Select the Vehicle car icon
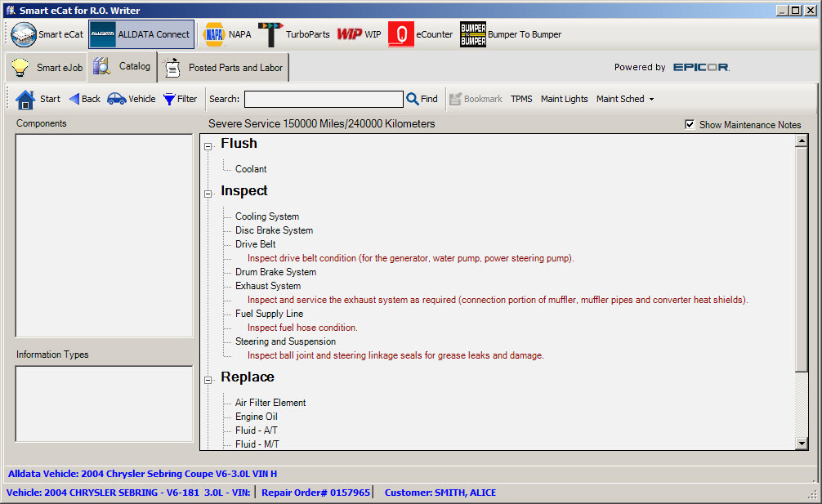822x504 pixels. [117, 99]
